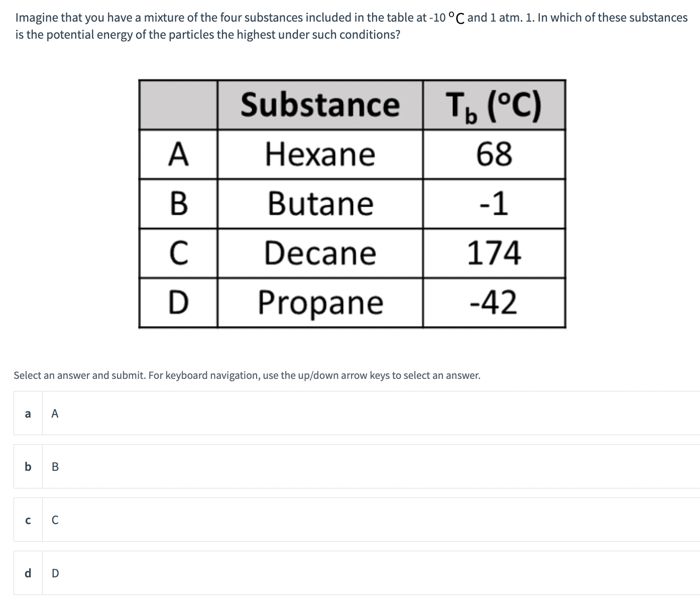Screen dimensions: 700x603
Task: Click the question text paragraph
Action: tap(352, 26)
